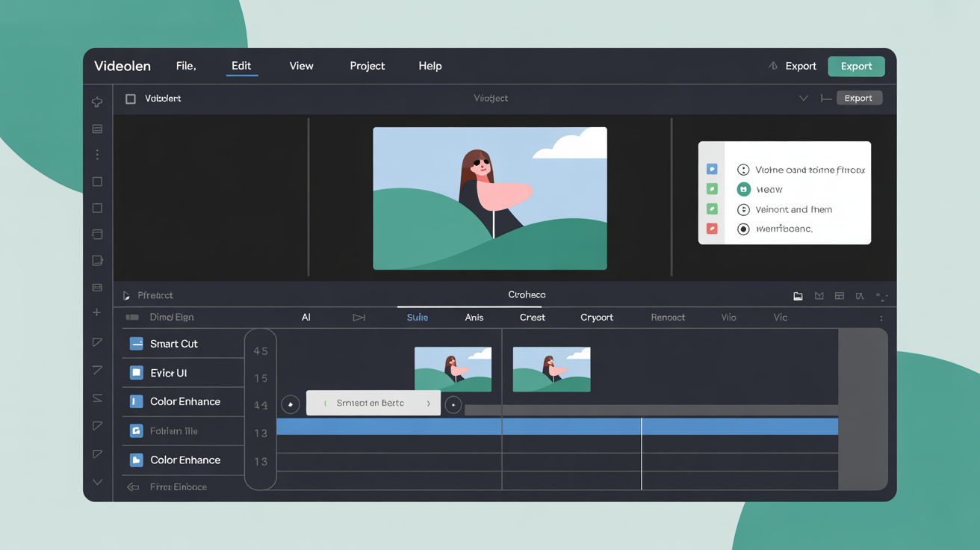This screenshot has height=550, width=980.
Task: Click the align icon left of gray Export button
Action: click(x=826, y=99)
